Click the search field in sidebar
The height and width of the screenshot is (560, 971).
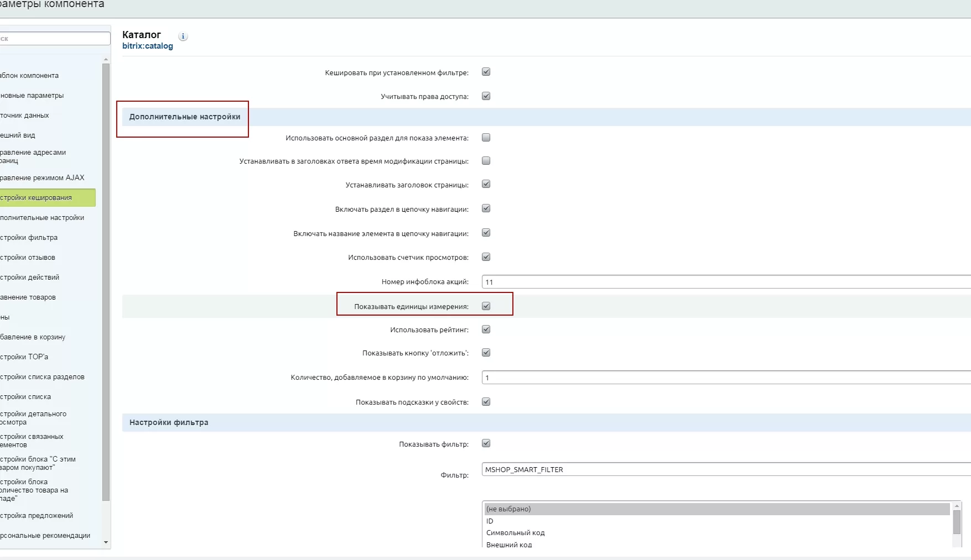pos(55,38)
